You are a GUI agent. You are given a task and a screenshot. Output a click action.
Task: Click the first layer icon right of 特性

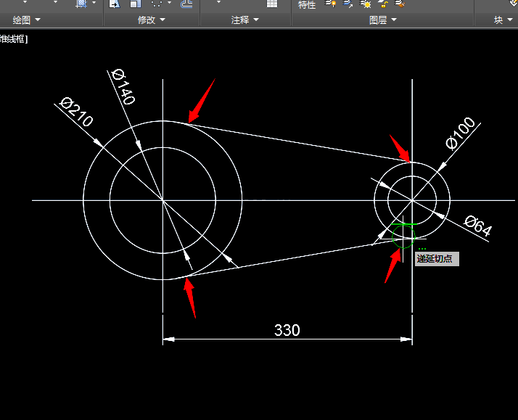330,4
